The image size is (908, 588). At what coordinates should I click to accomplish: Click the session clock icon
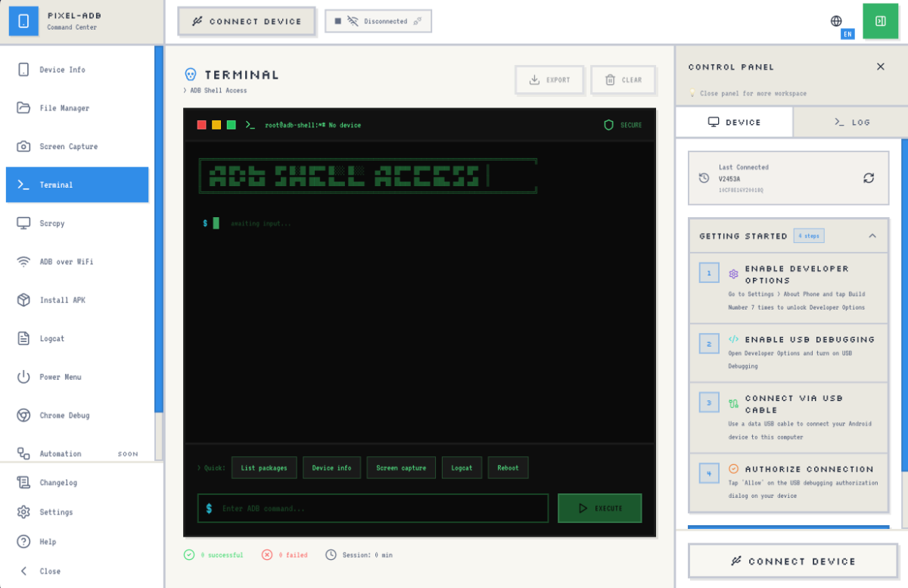tap(331, 555)
